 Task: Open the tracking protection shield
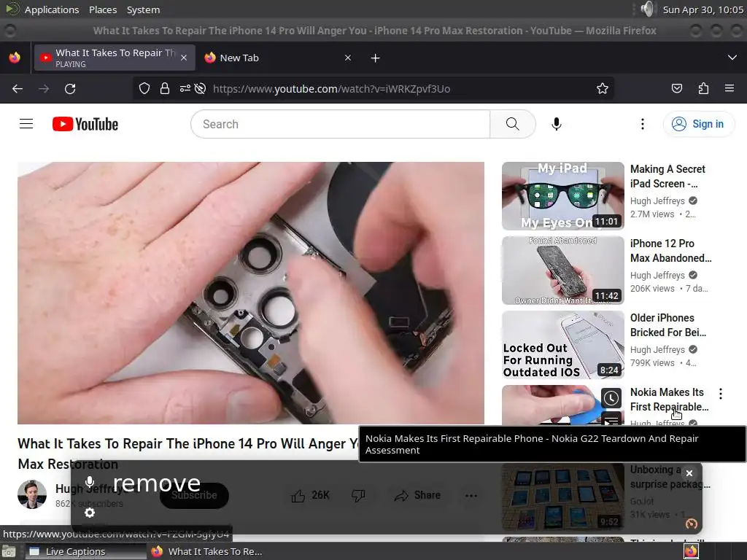pyautogui.click(x=144, y=88)
